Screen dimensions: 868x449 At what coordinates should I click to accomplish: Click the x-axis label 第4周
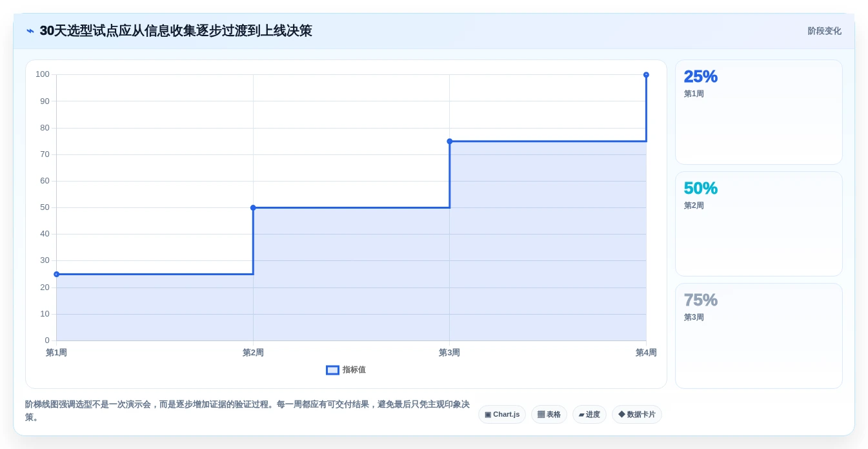point(646,353)
